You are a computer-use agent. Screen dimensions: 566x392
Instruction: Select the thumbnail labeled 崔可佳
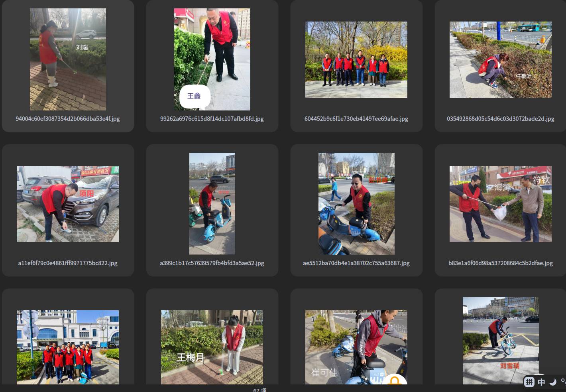pyautogui.click(x=356, y=347)
